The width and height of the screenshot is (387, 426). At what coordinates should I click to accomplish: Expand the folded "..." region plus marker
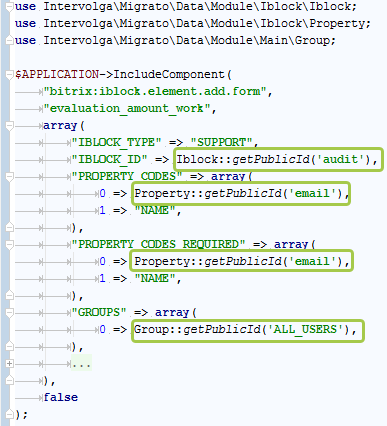tap(9, 364)
